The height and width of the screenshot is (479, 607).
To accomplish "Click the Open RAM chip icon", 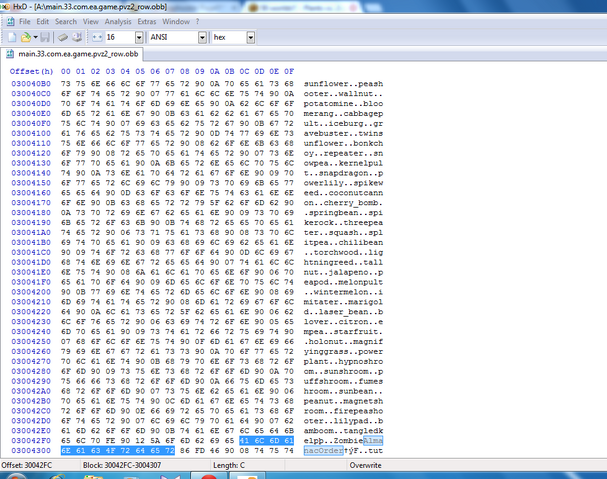I will click(63, 37).
